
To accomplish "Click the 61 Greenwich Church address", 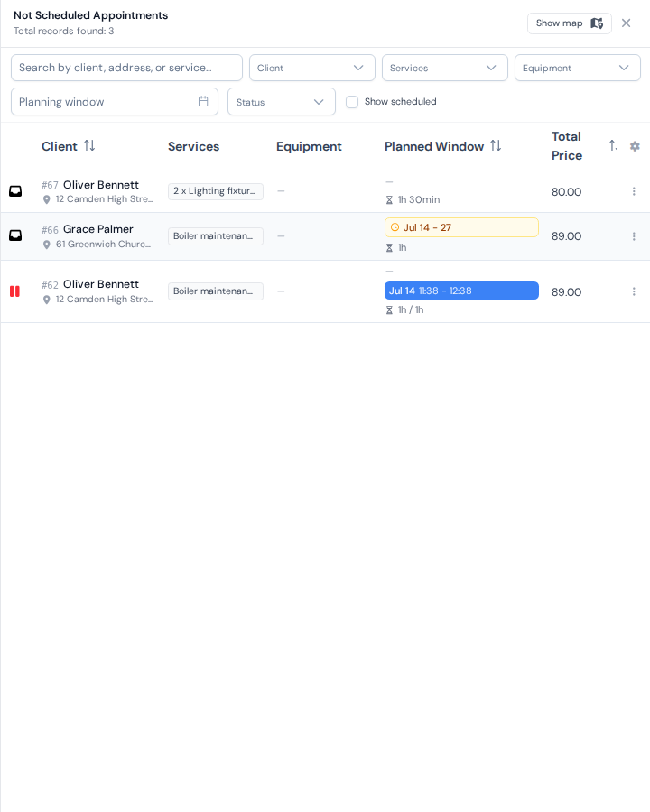I will pos(104,245).
